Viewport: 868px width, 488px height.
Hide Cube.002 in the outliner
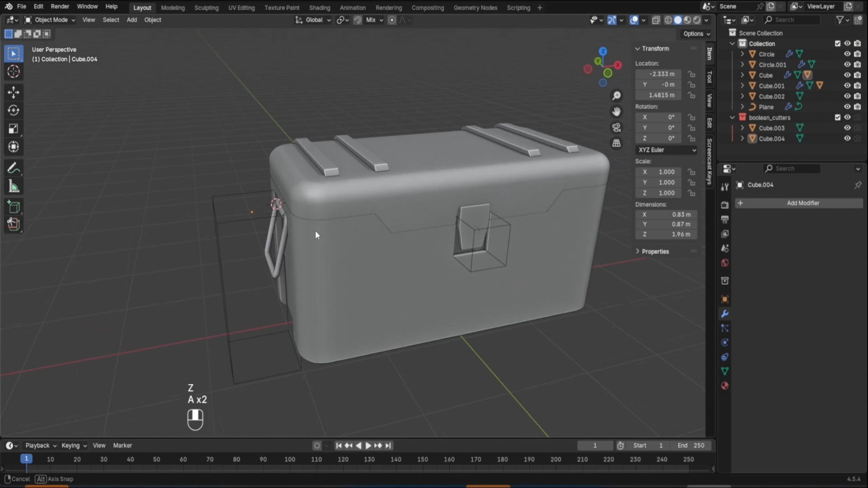pyautogui.click(x=847, y=96)
